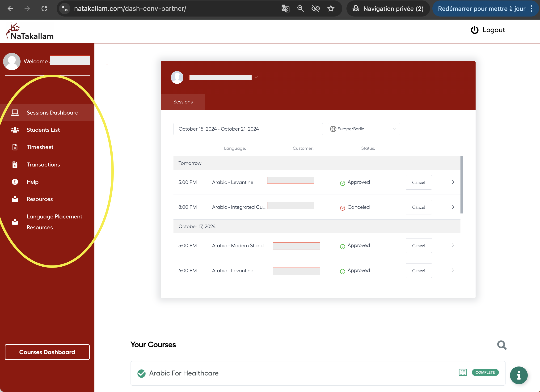
Task: Click the translate page icon
Action: coord(285,9)
